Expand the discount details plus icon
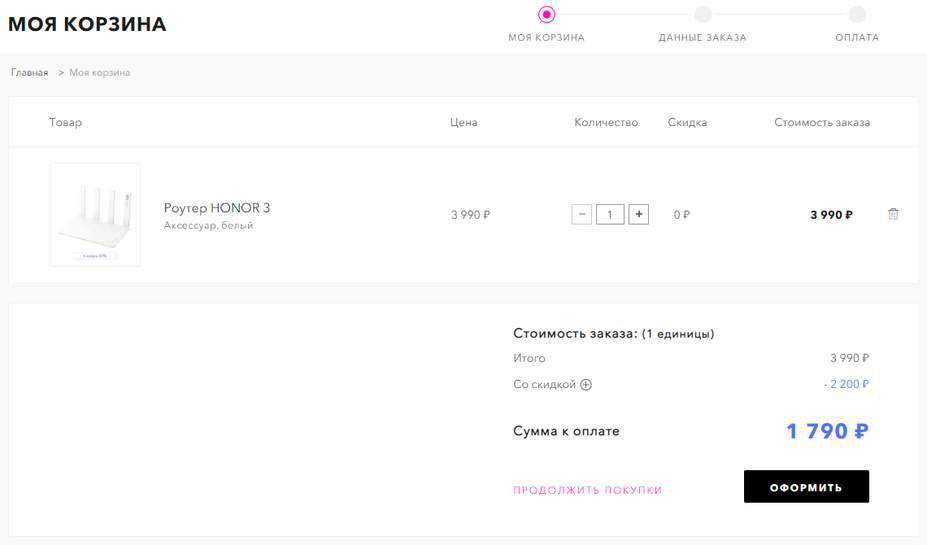927x545 pixels. (x=587, y=385)
